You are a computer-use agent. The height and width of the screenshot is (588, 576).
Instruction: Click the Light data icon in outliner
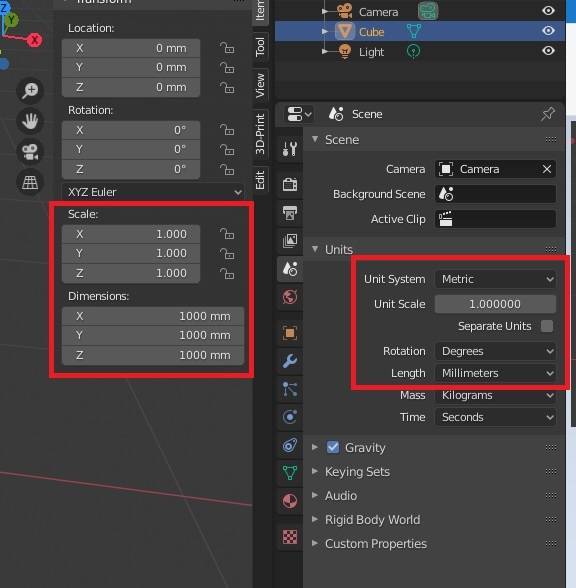click(413, 51)
